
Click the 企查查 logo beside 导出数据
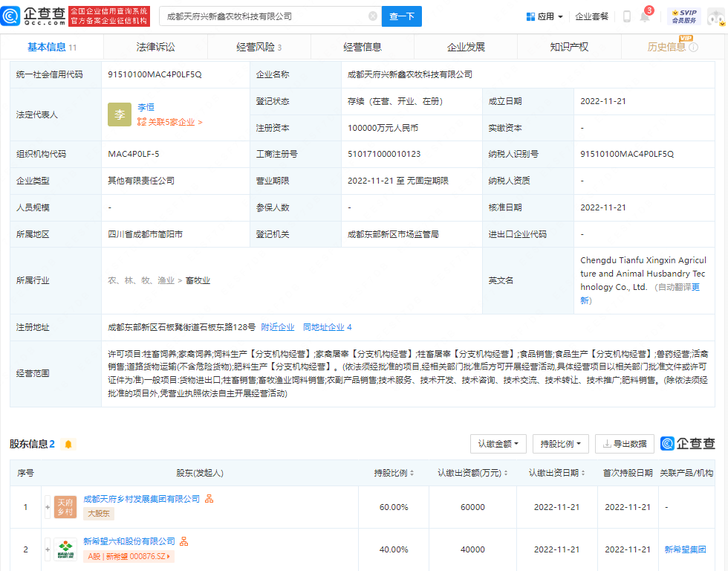pos(688,444)
